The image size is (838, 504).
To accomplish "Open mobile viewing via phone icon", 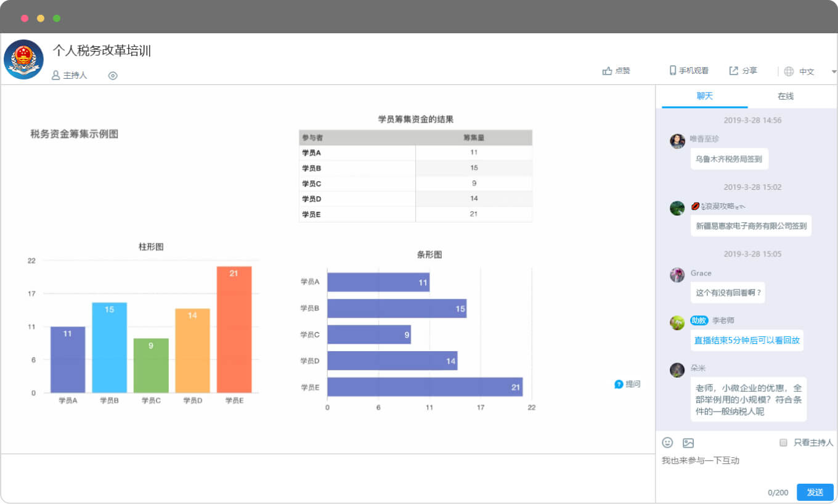I will pos(673,71).
